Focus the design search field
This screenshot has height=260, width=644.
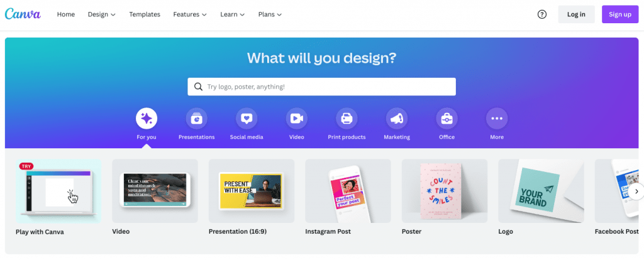[321, 87]
